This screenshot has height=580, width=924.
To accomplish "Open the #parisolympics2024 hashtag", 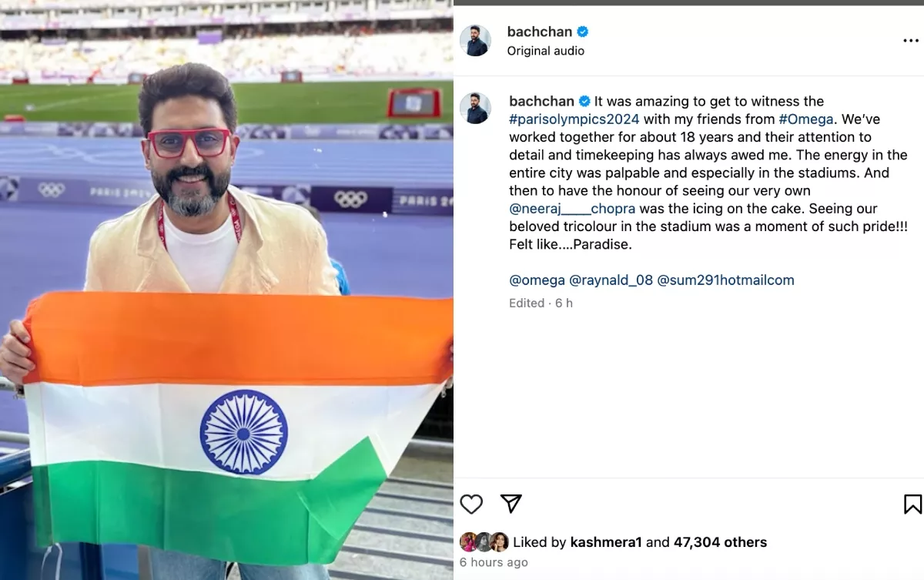I will [574, 119].
